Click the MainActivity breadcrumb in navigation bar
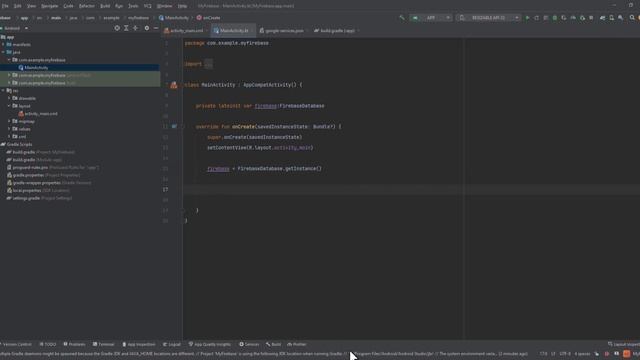The height and width of the screenshot is (360, 640). [x=174, y=18]
